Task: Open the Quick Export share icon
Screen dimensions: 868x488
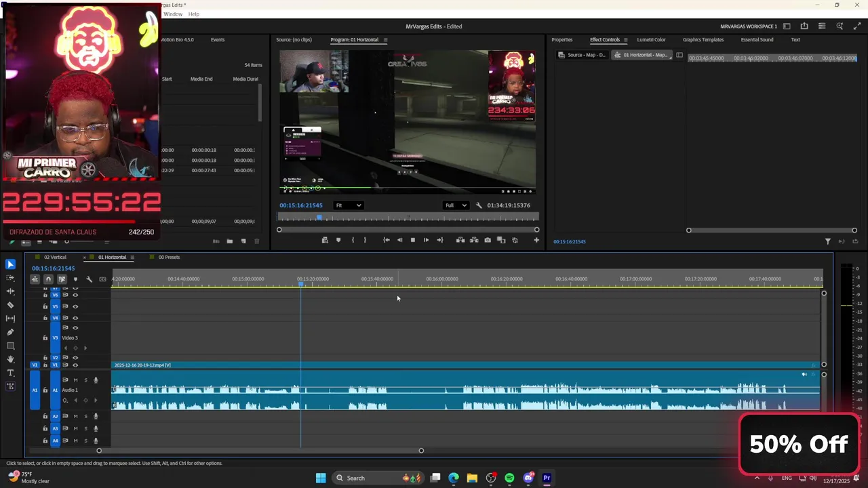Action: [804, 26]
